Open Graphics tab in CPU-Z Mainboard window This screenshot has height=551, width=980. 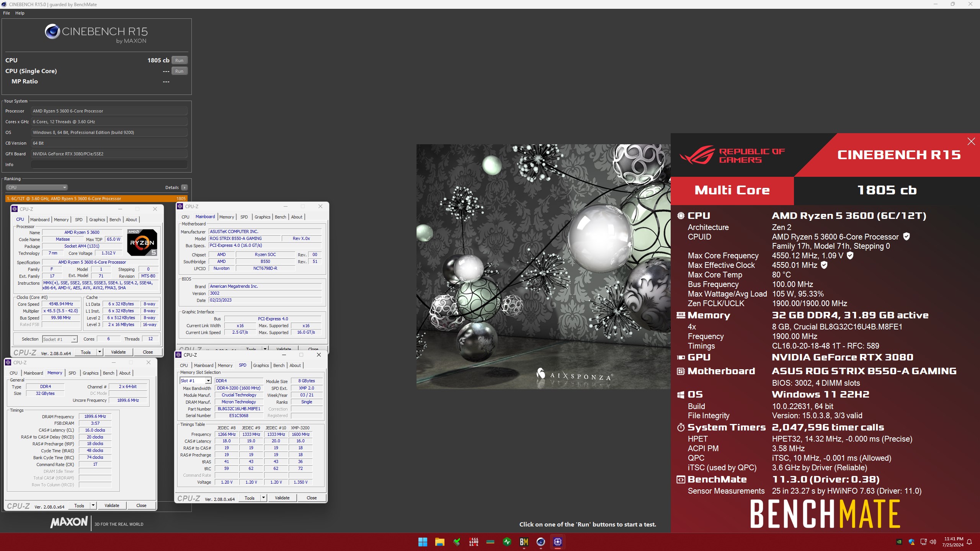tap(263, 217)
